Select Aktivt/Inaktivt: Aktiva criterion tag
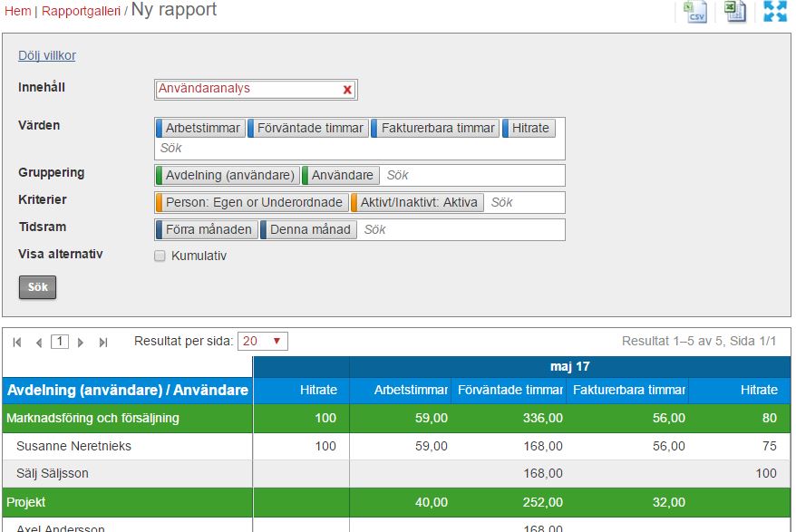The height and width of the screenshot is (532, 796). [x=417, y=202]
